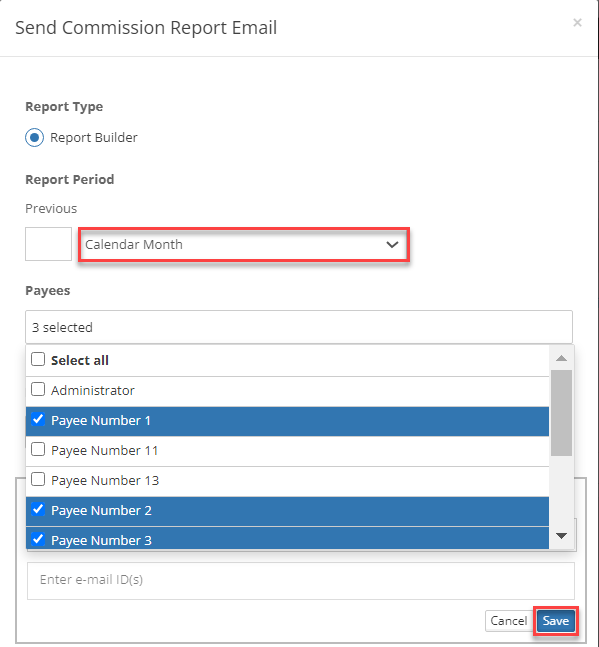
Task: Open the Calendar Month dropdown
Action: click(244, 244)
